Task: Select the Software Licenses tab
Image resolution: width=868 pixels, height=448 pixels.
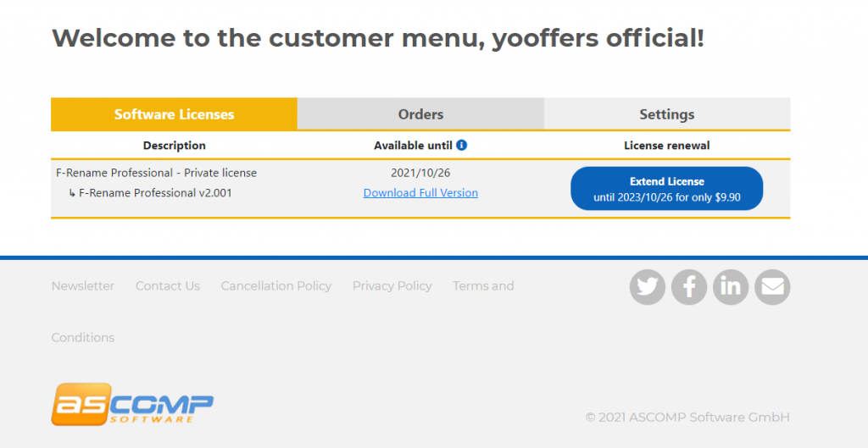Action: (x=174, y=114)
